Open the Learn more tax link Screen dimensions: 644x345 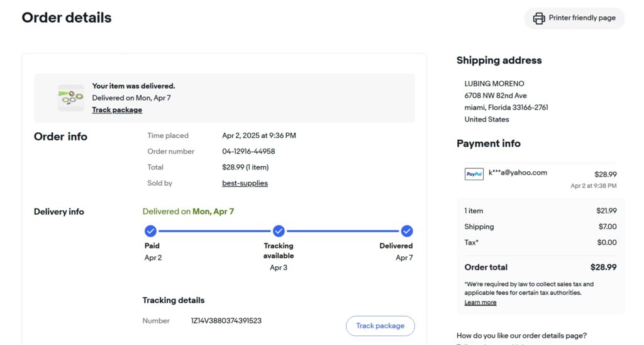click(x=480, y=302)
